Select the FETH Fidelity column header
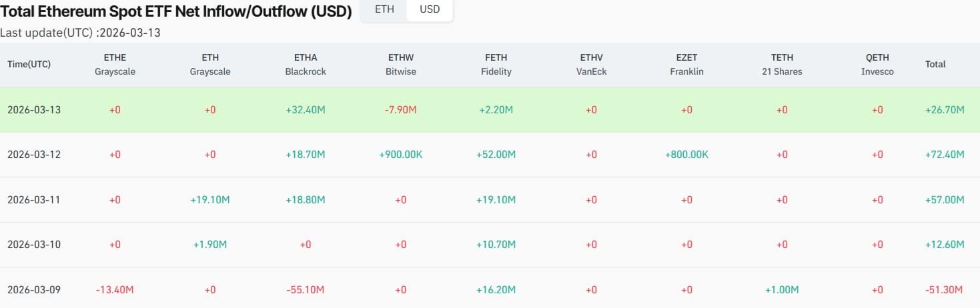 click(496, 65)
